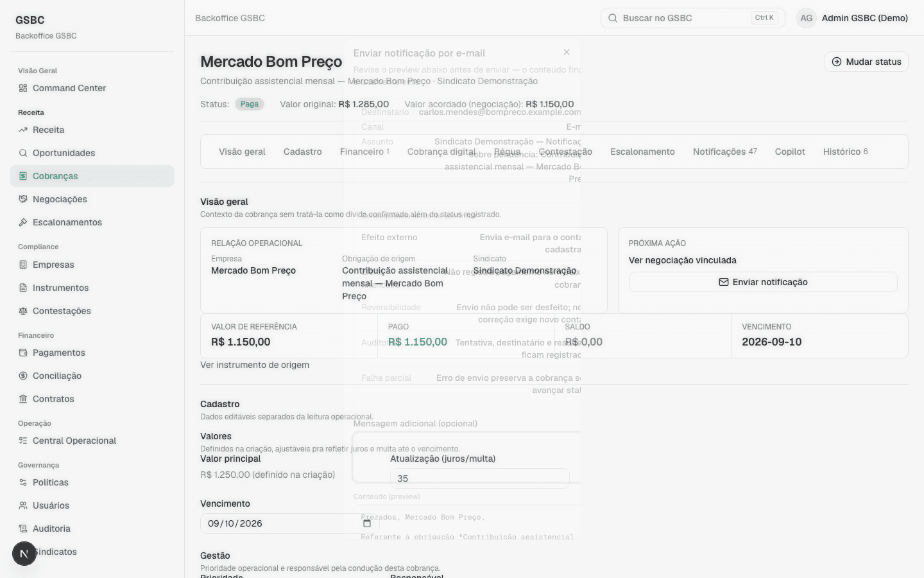Switch to the Histórico tab
Screen dimensions: 924x578
[x=845, y=152]
